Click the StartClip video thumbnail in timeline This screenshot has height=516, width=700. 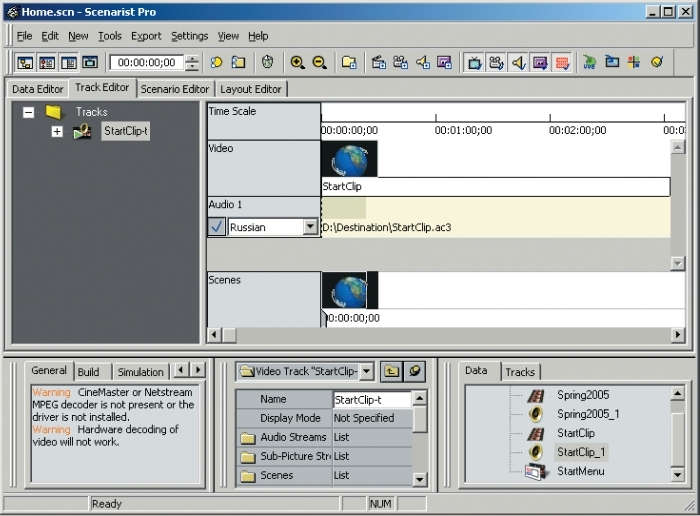click(349, 159)
